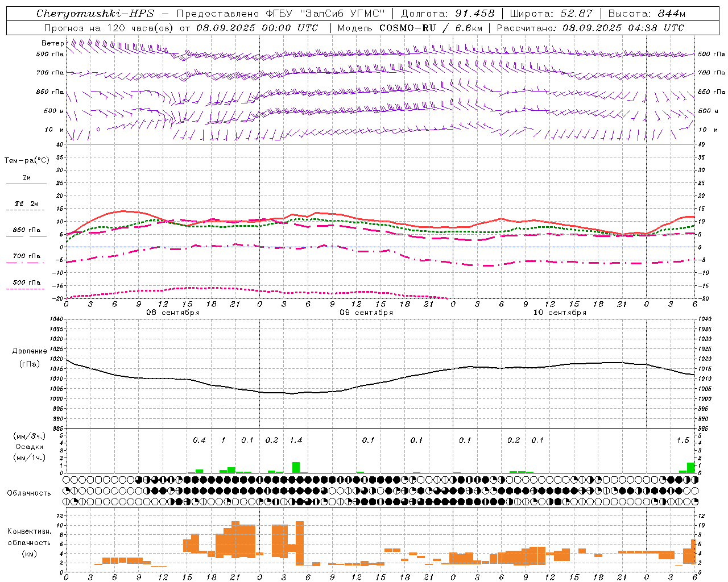Click the "500 гПа" temperature legend entry

[27, 282]
